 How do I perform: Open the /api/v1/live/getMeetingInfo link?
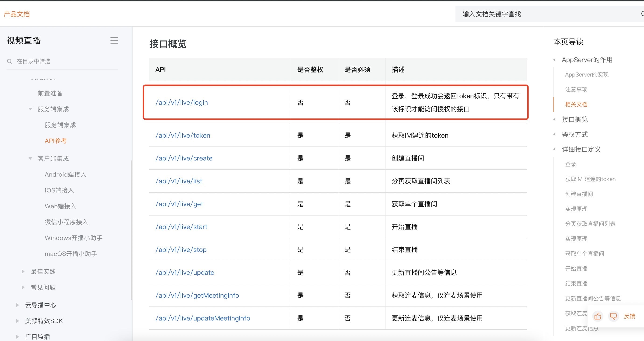[x=197, y=295]
